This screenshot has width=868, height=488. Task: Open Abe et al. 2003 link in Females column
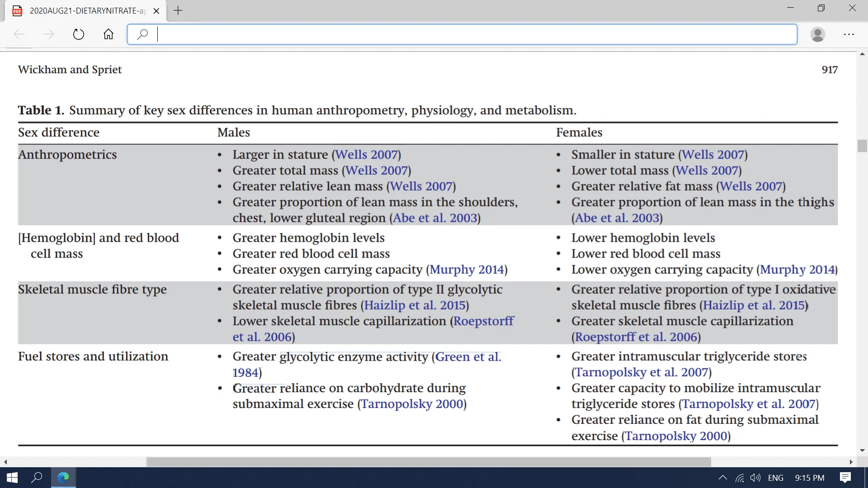(617, 218)
